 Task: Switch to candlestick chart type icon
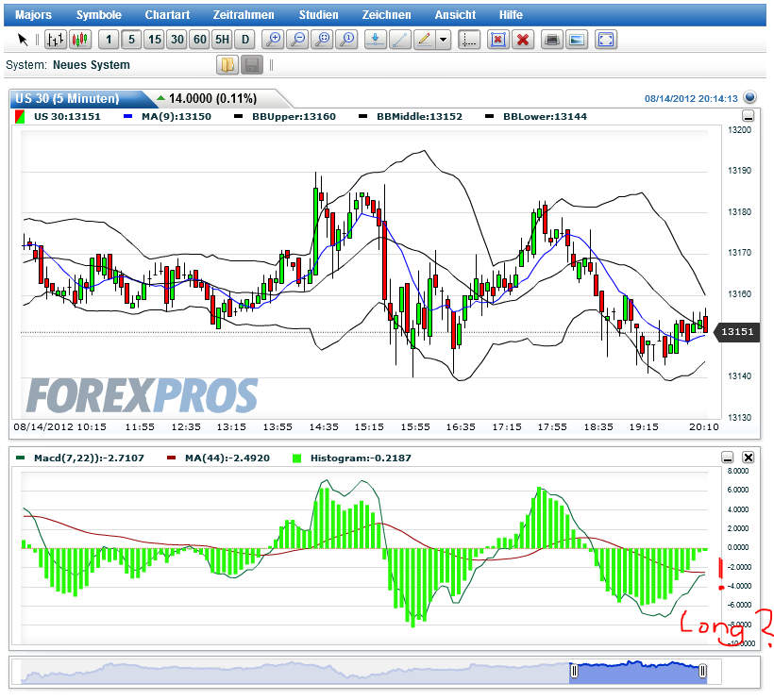click(x=80, y=40)
